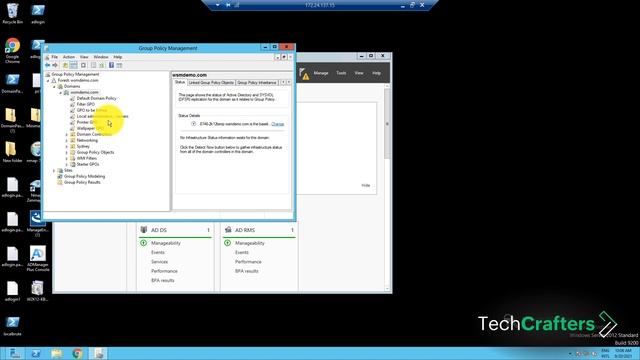
Task: Collapse the Domains node
Action: coord(54,87)
